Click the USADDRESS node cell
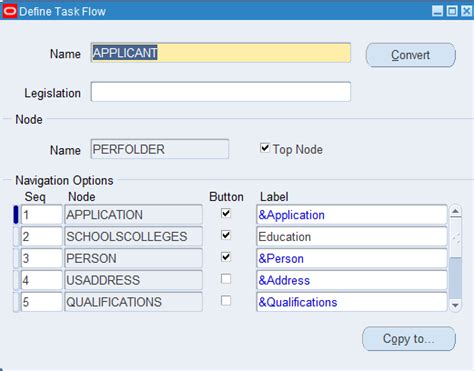The width and height of the screenshot is (474, 371). click(133, 280)
